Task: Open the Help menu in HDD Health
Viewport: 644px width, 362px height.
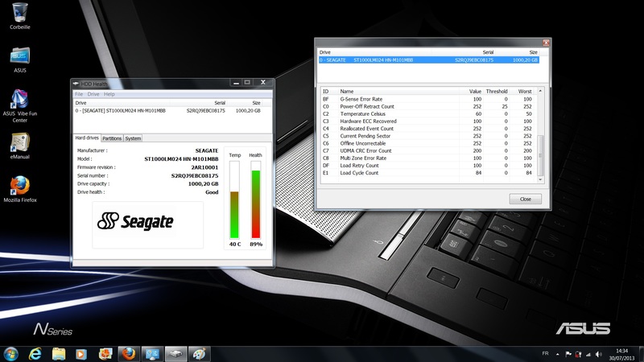Action: (109, 94)
